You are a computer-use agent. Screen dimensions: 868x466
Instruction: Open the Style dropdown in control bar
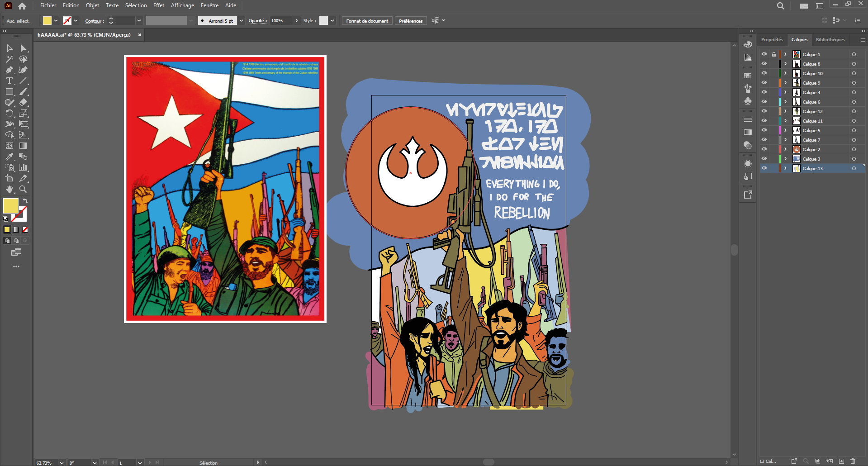(x=332, y=20)
